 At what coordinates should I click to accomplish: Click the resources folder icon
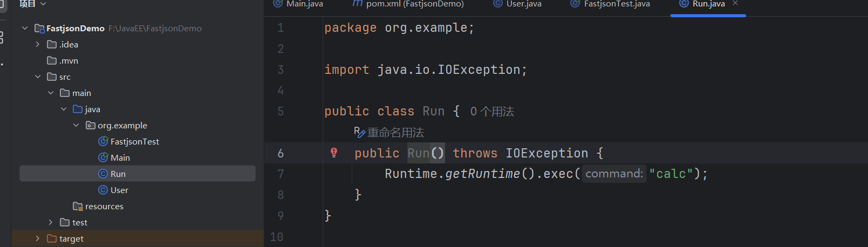tap(78, 206)
